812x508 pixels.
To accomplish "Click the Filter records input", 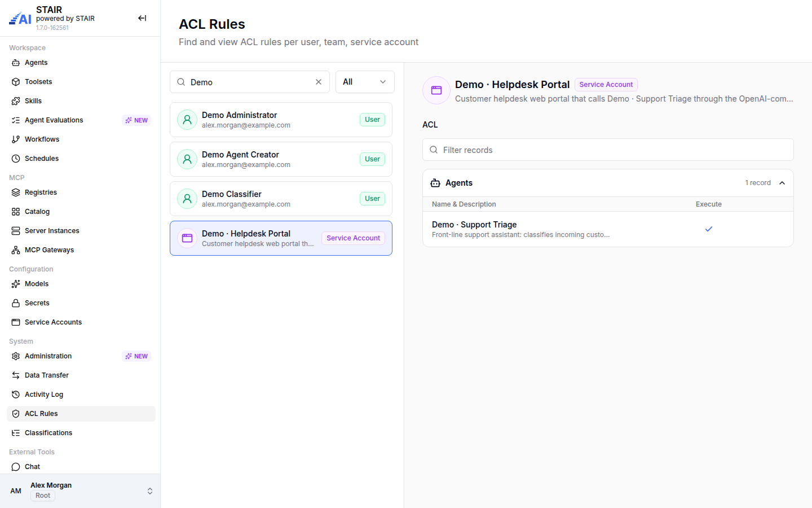I will click(x=608, y=150).
